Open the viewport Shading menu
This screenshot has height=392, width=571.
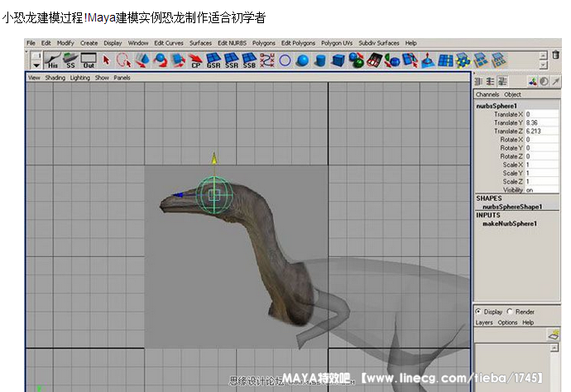click(x=55, y=78)
